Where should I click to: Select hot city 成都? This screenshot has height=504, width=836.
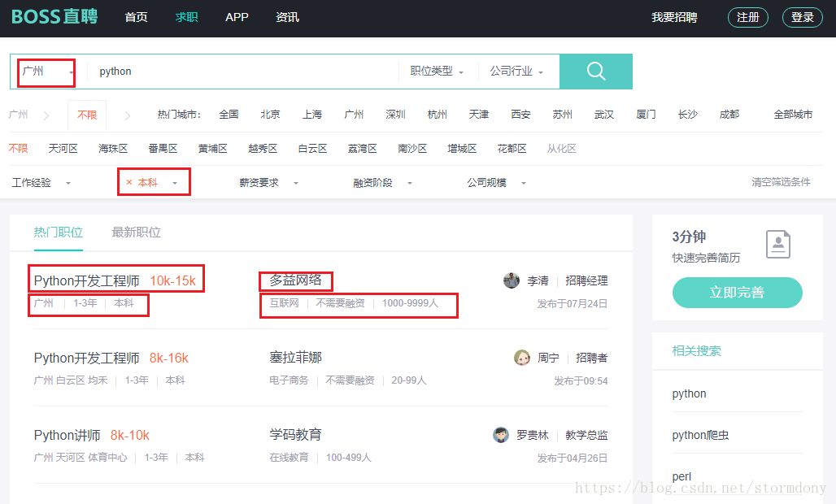click(x=729, y=115)
